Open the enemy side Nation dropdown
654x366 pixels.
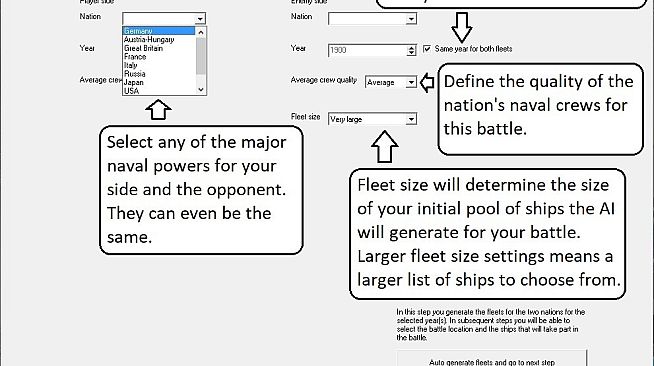point(411,19)
